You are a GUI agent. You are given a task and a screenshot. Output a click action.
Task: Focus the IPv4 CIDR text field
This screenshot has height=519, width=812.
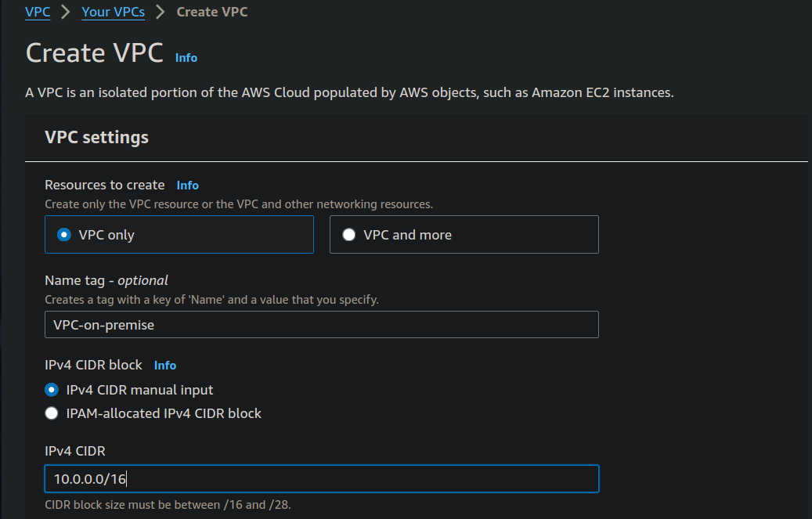[321, 479]
